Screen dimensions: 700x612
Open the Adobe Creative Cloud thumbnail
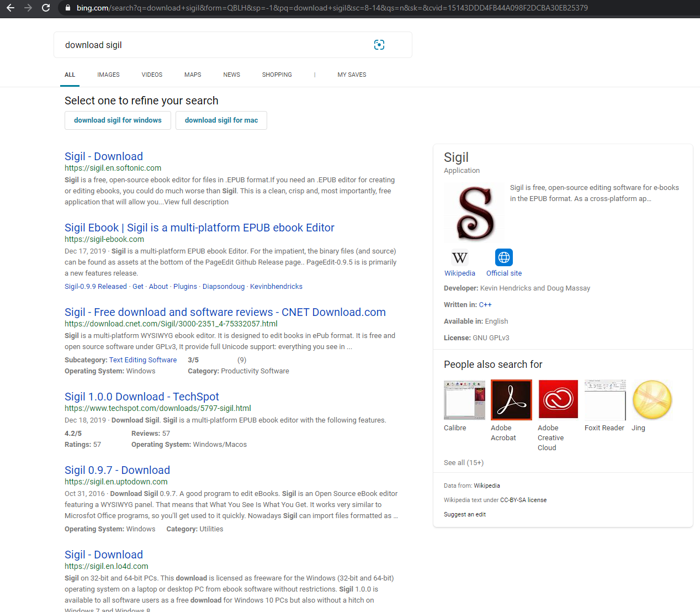pos(558,399)
